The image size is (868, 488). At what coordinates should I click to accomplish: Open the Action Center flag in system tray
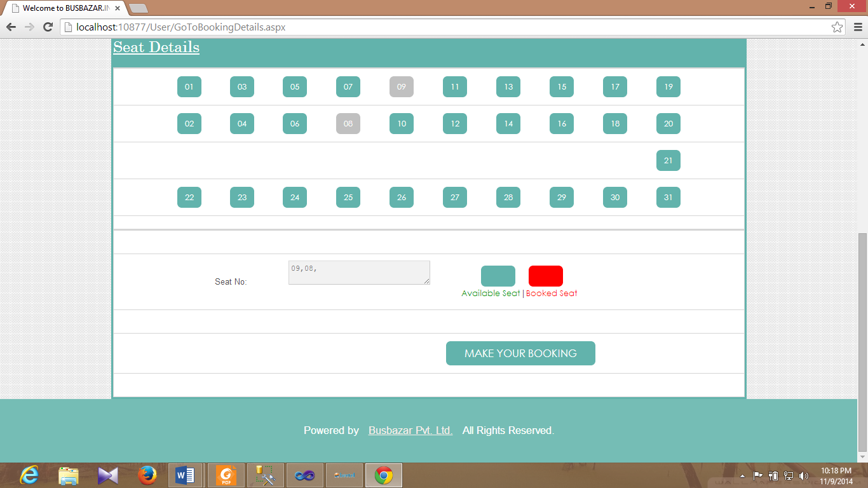(x=757, y=475)
